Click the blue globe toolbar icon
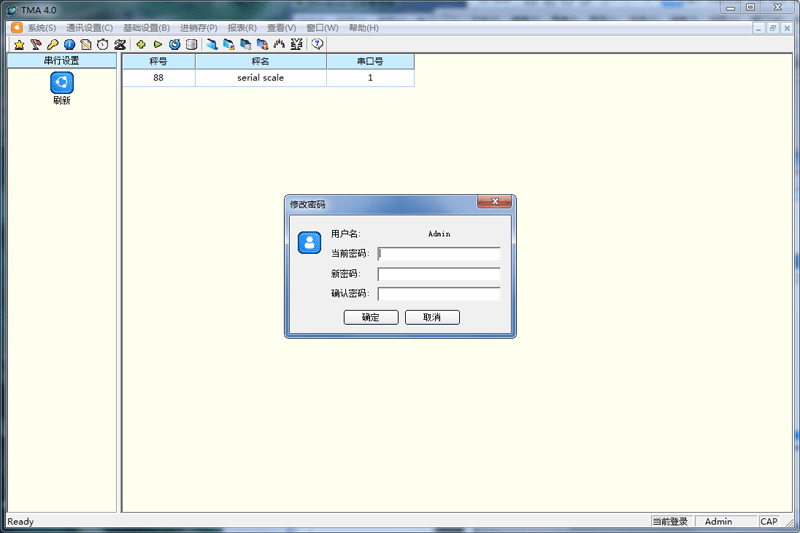Image resolution: width=800 pixels, height=533 pixels. [x=69, y=44]
